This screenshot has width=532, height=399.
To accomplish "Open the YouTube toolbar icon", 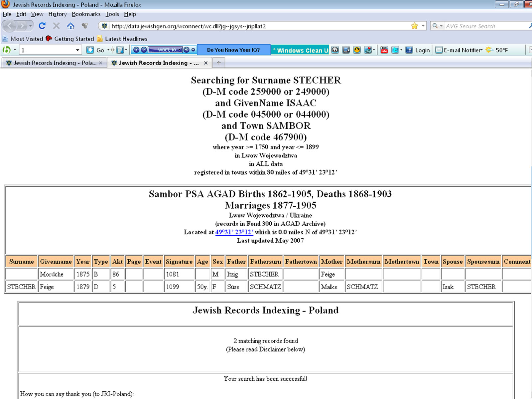I will point(384,50).
